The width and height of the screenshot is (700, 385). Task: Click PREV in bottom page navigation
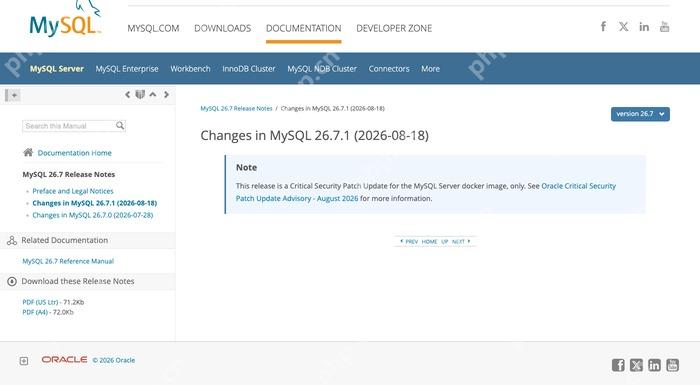(x=409, y=242)
